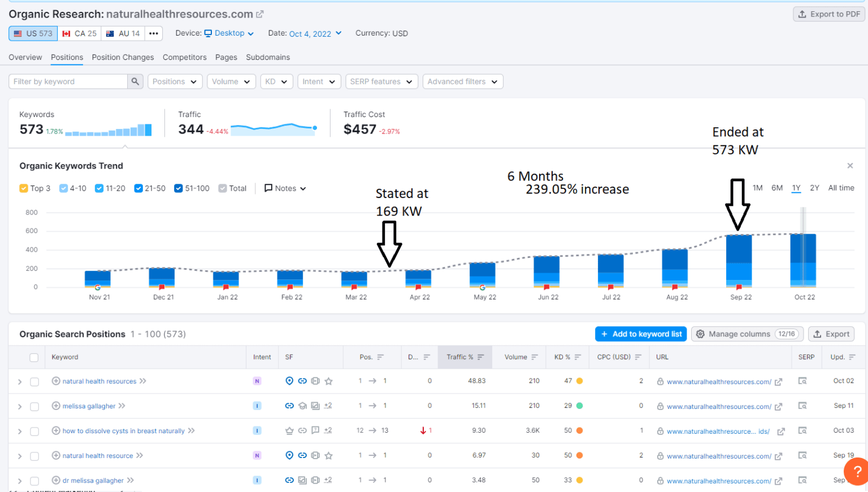Switch to the Pages tab

click(x=226, y=57)
